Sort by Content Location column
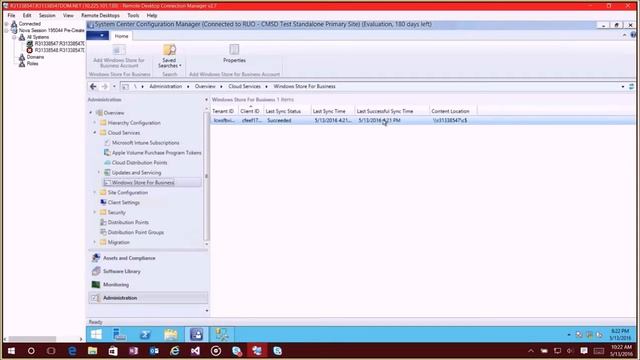The width and height of the screenshot is (640, 360). (x=453, y=111)
